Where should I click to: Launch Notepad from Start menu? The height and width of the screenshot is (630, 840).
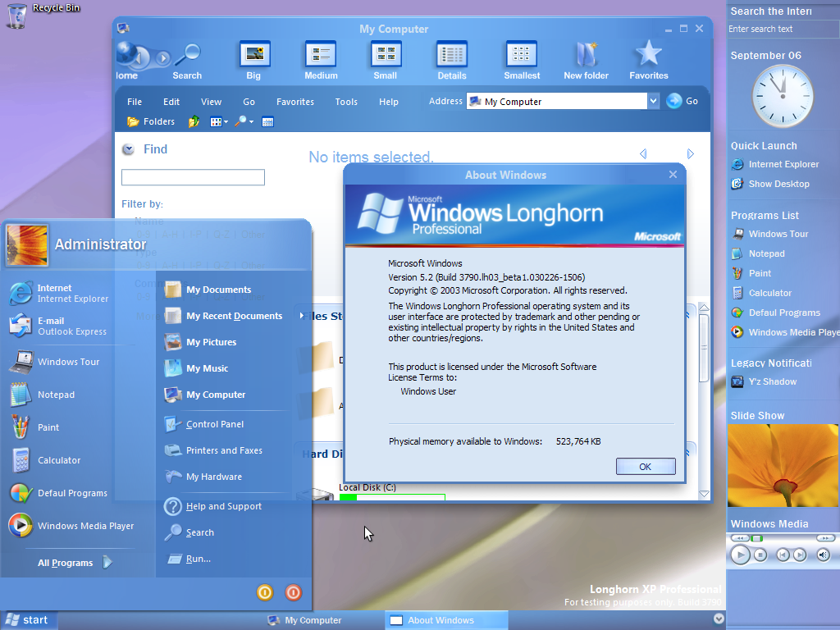click(x=43, y=395)
